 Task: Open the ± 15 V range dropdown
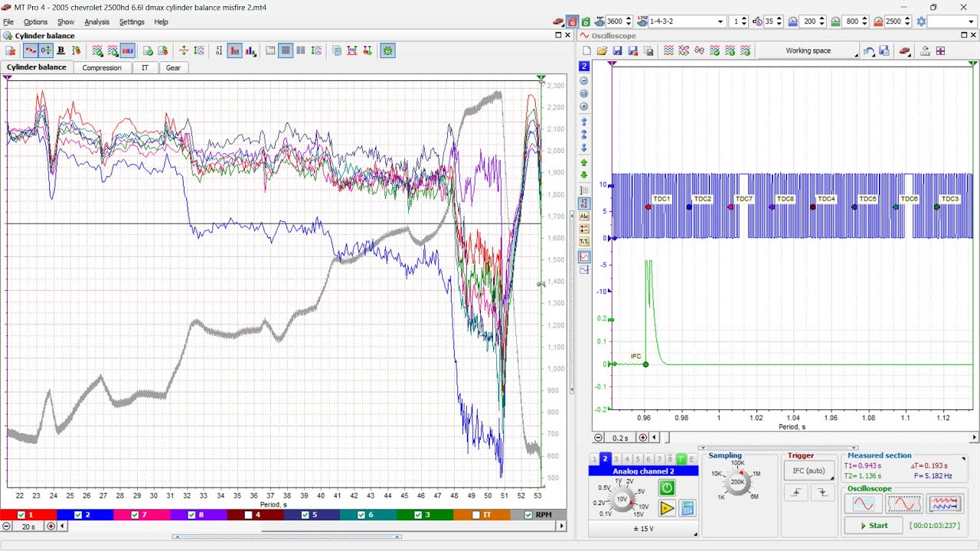click(643, 529)
